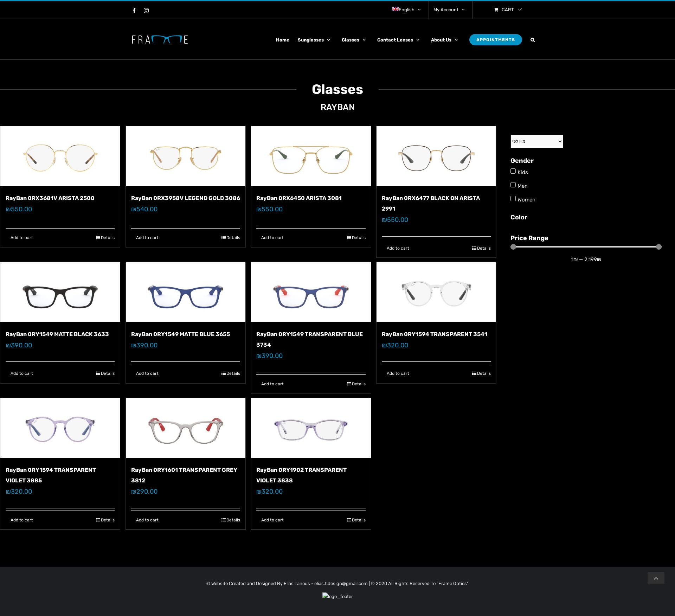The width and height of the screenshot is (675, 616).
Task: Add RayBan 0RY1902 Transparent Violet to cart
Action: [272, 520]
